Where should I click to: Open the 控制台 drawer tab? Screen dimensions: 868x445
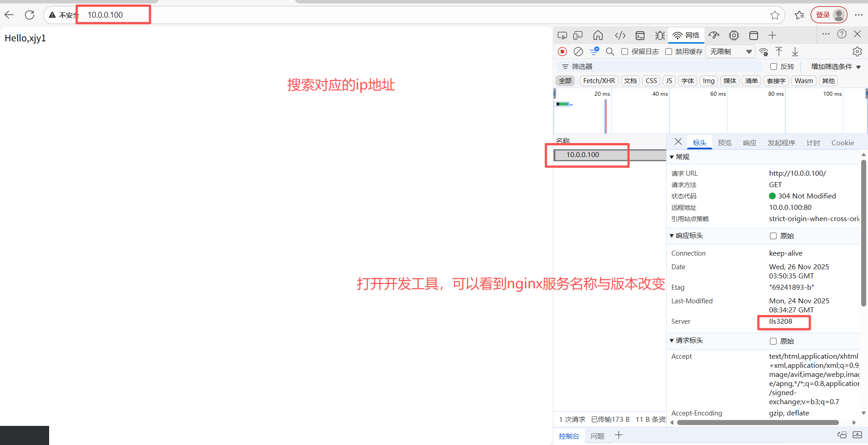coord(569,436)
